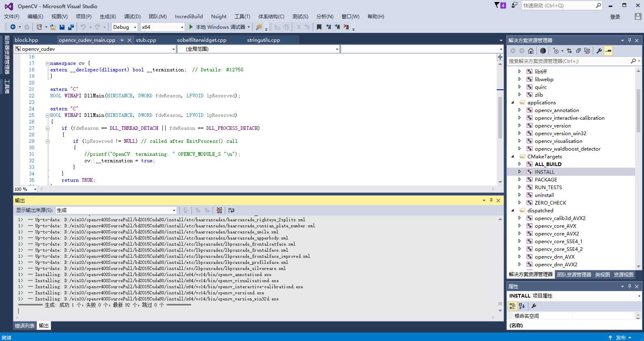Click the pending changes filter clock icon
The height and width of the screenshot is (341, 644).
[556, 51]
